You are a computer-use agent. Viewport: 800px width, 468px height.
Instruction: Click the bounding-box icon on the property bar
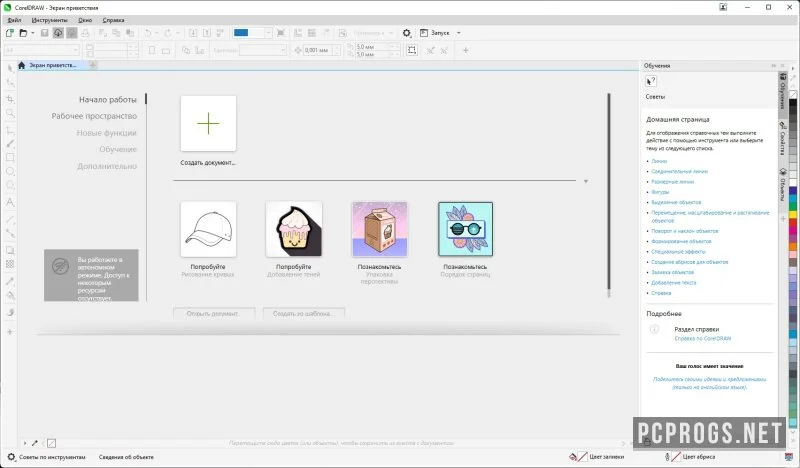tap(412, 50)
